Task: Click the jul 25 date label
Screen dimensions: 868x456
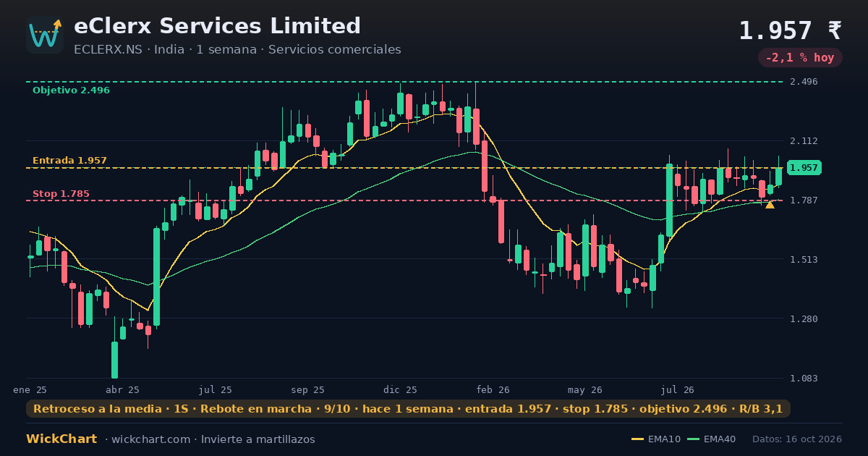Action: [215, 390]
